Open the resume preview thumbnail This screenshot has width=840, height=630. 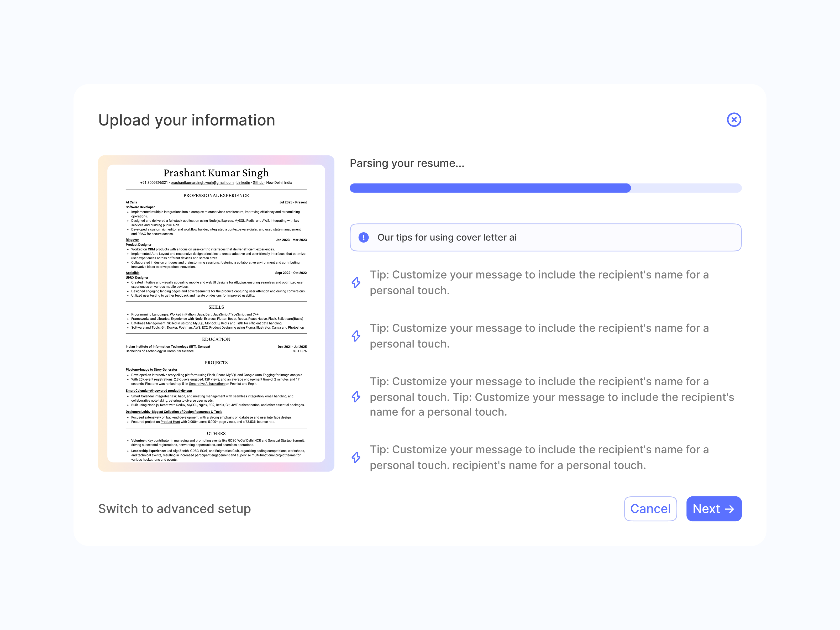tap(216, 313)
